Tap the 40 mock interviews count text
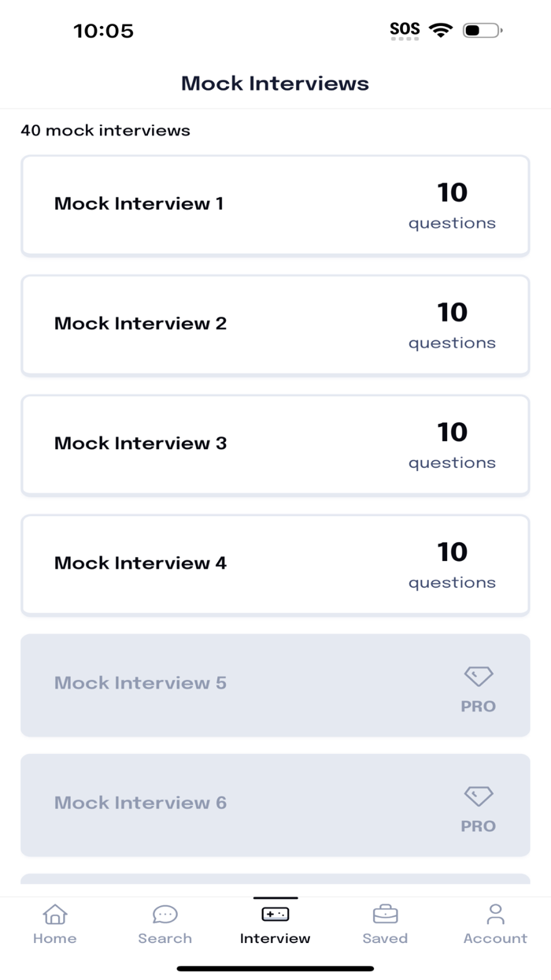This screenshot has width=551, height=980. click(x=105, y=130)
